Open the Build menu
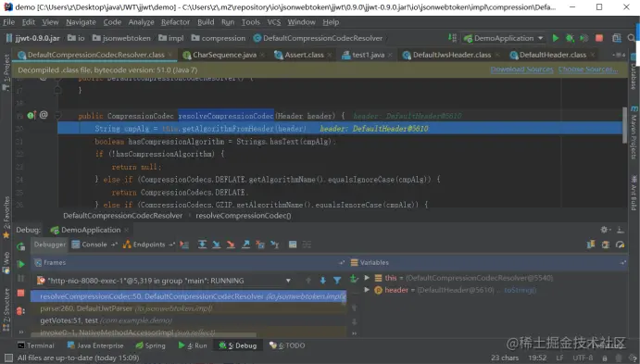The image size is (640, 364). tap(206, 22)
